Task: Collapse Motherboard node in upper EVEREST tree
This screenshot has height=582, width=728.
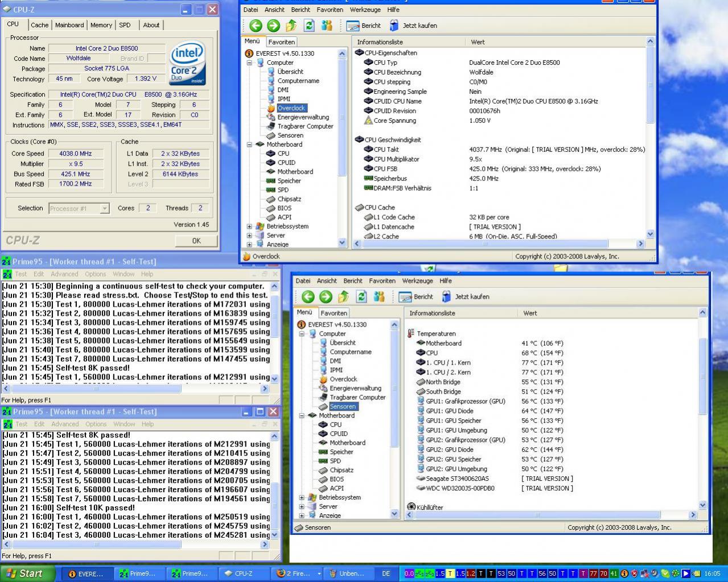Action: [249, 145]
